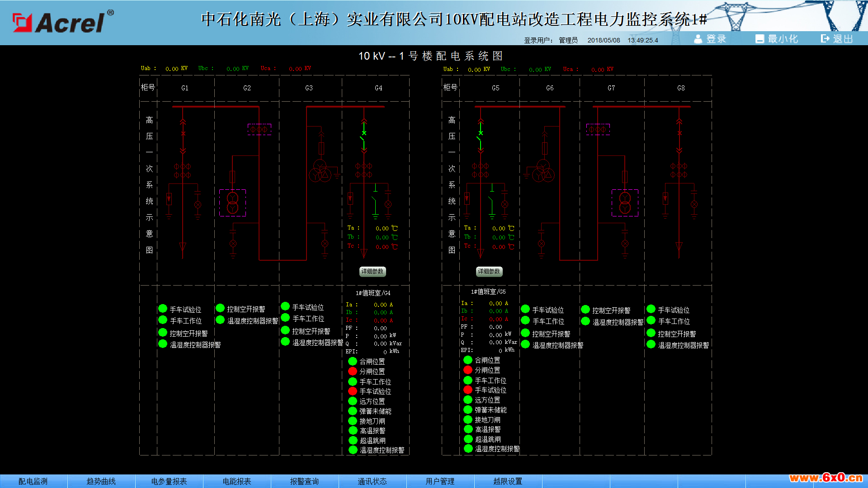Open 详细参数 under cabinet G4
The width and height of the screenshot is (868, 488).
(373, 271)
